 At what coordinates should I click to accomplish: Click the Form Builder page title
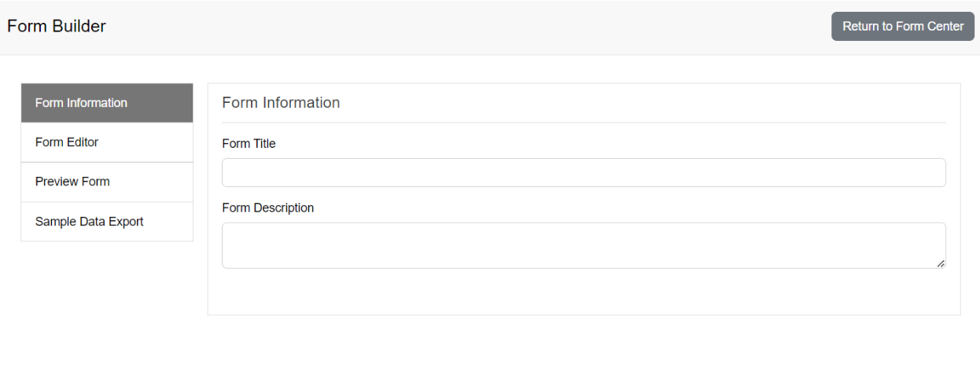pyautogui.click(x=57, y=26)
